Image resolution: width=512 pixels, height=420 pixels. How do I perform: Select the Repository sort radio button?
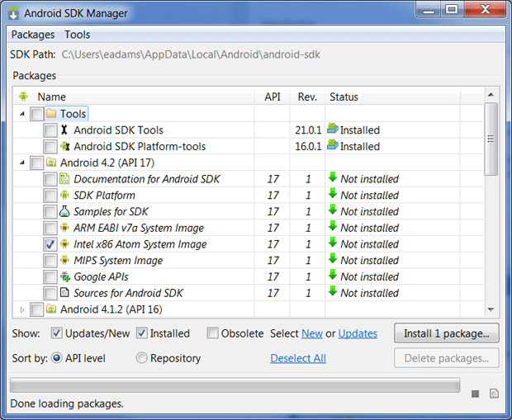142,358
